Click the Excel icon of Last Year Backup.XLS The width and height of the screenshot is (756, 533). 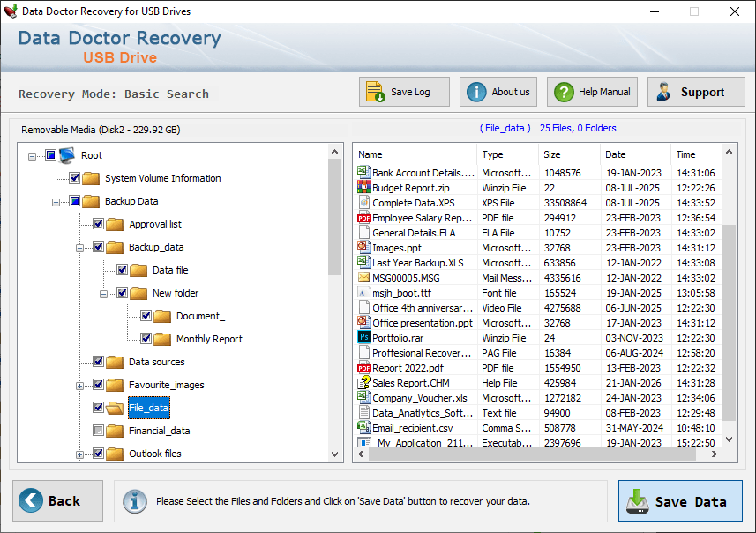point(363,262)
